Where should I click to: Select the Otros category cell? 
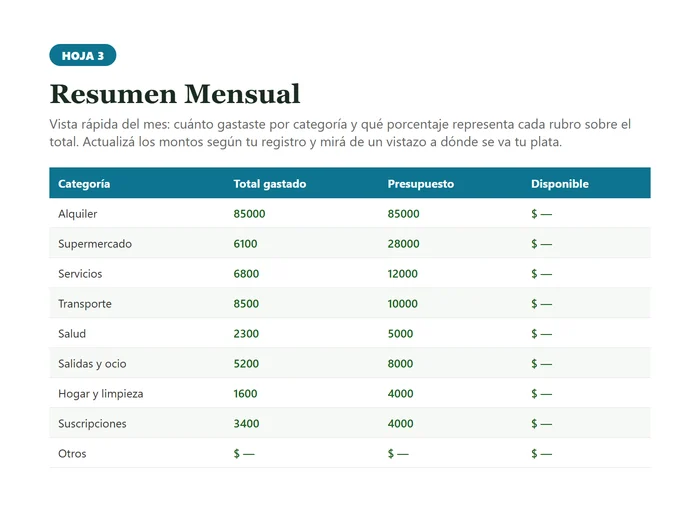coord(72,454)
